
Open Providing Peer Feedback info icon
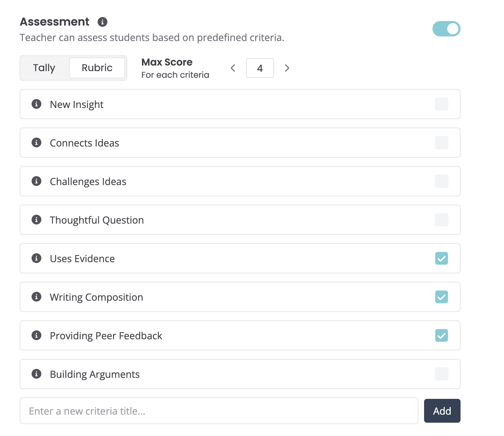(x=36, y=335)
